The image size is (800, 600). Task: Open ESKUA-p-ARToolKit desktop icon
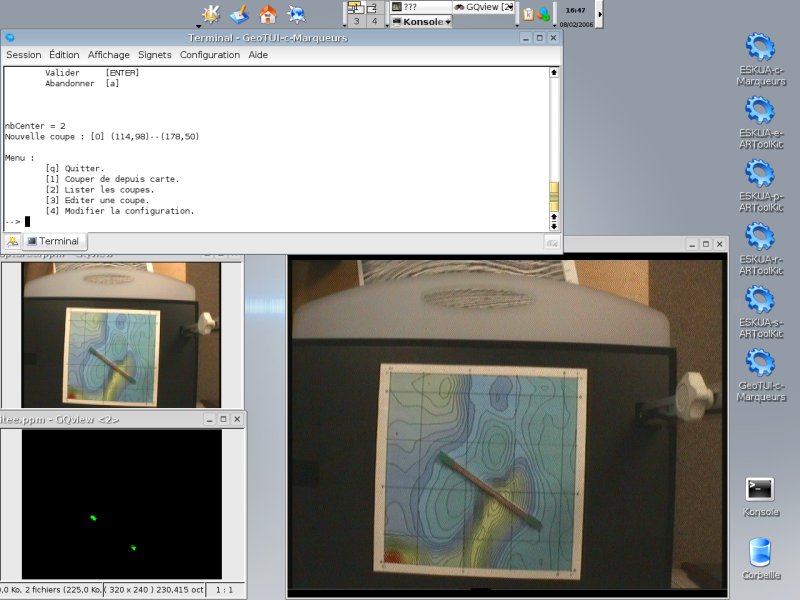[761, 186]
